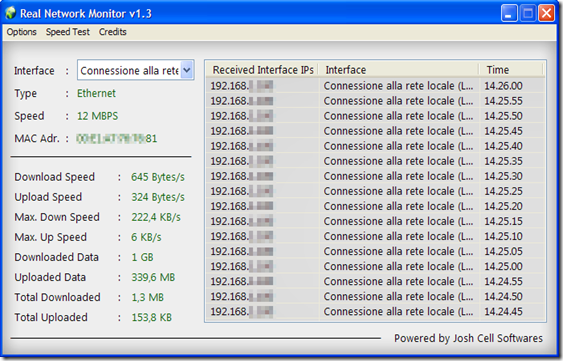This screenshot has width=563, height=361.
Task: Expand the Interface dropdown arrow
Action: click(x=187, y=70)
